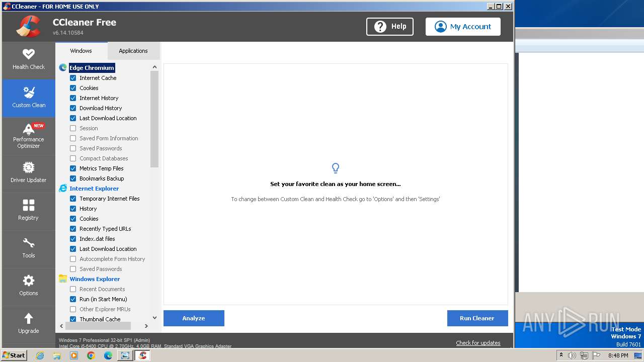Click the cleaning list vertical scrollbar thumb
This screenshot has height=362, width=644.
point(154,119)
